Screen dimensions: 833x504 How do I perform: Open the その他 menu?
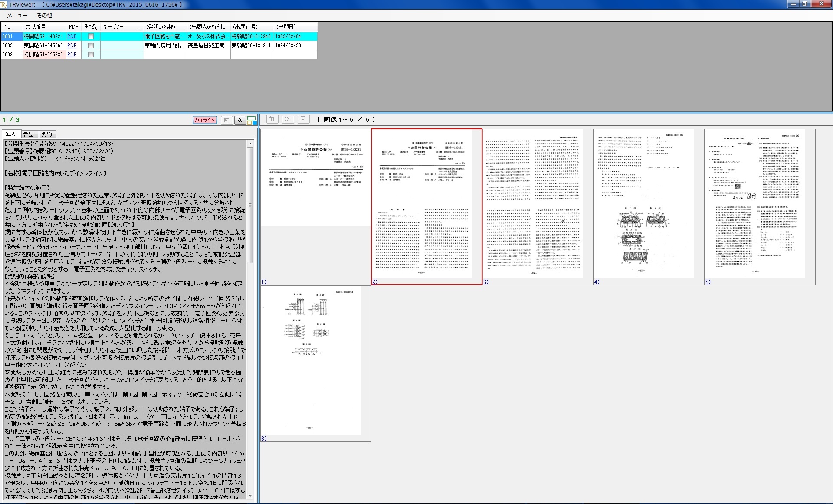coord(44,16)
